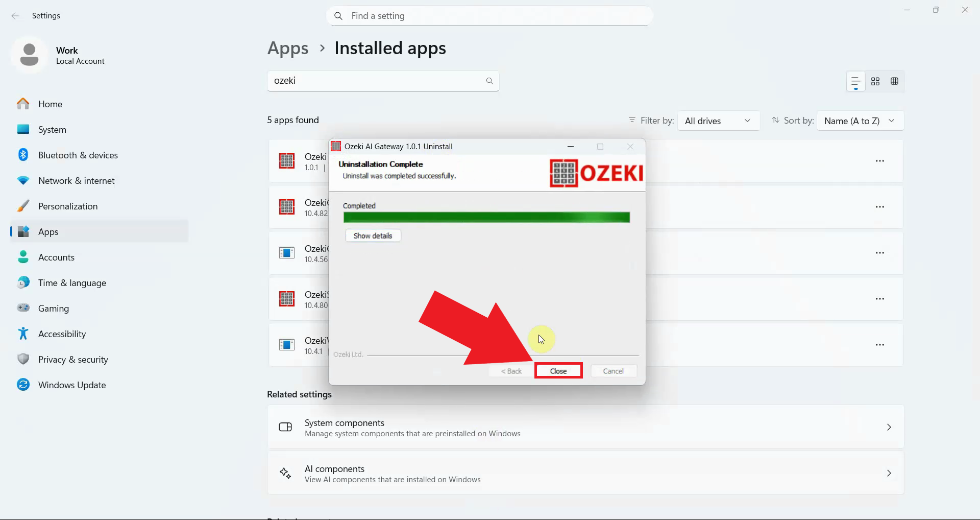Open Sort by Name dropdown
The image size is (980, 520).
[x=860, y=121]
